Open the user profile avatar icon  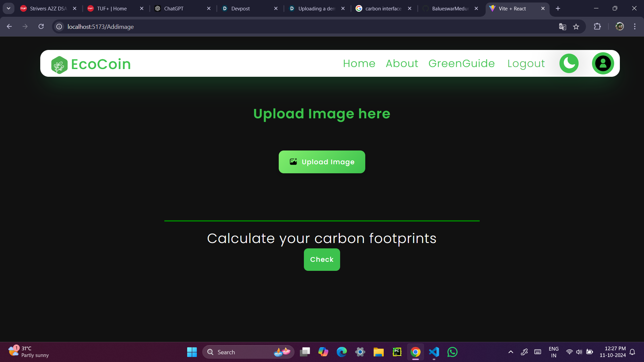603,63
